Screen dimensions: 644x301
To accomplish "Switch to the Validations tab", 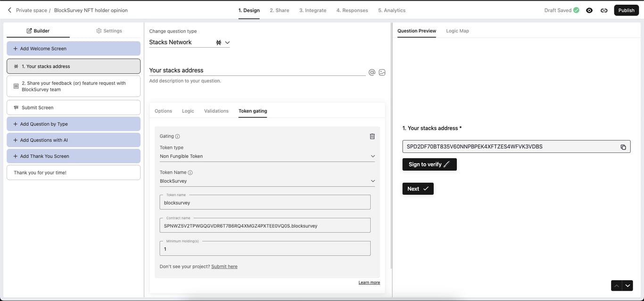I will tap(216, 111).
